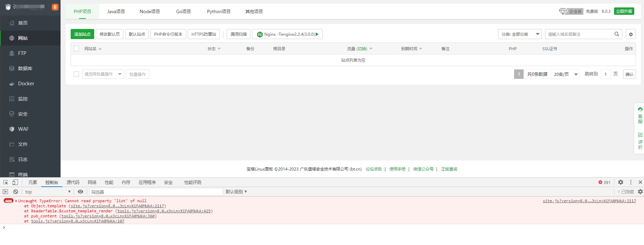The width and height of the screenshot is (644, 245).
Task: Toggle DevTools device emulation icon
Action: point(15,182)
